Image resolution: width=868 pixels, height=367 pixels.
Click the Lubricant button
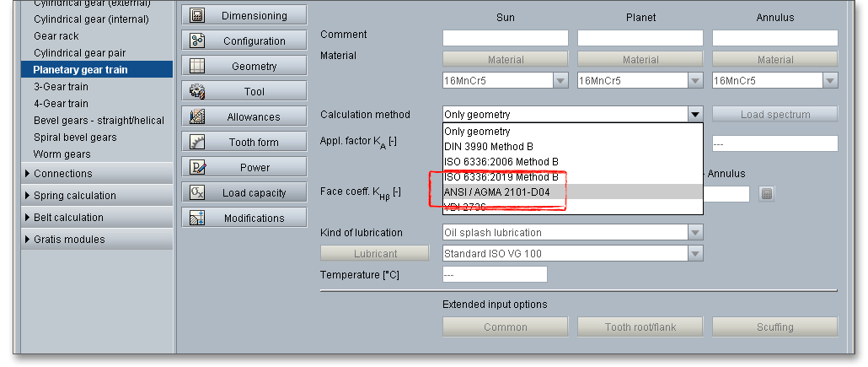(x=375, y=253)
